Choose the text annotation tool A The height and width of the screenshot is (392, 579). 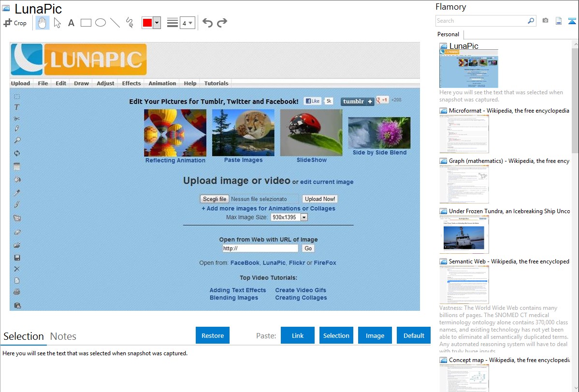(71, 23)
